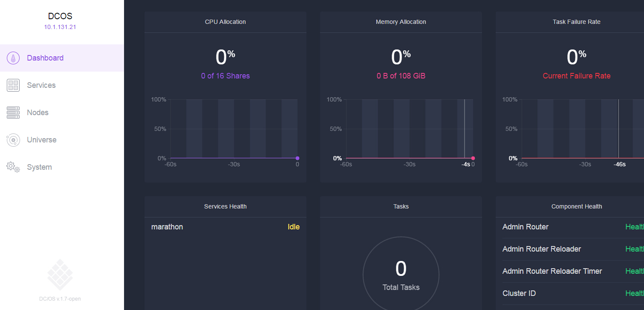Open the Admin Router Reloader component

(542, 249)
